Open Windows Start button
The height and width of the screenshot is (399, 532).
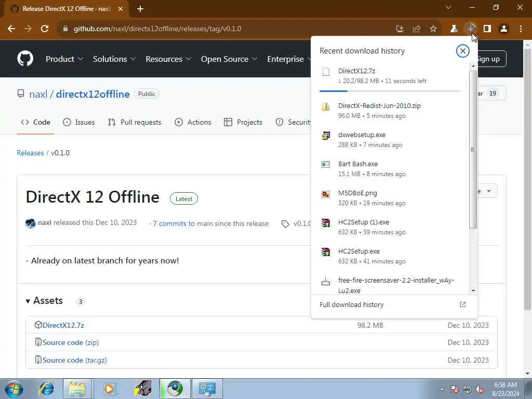coord(14,389)
